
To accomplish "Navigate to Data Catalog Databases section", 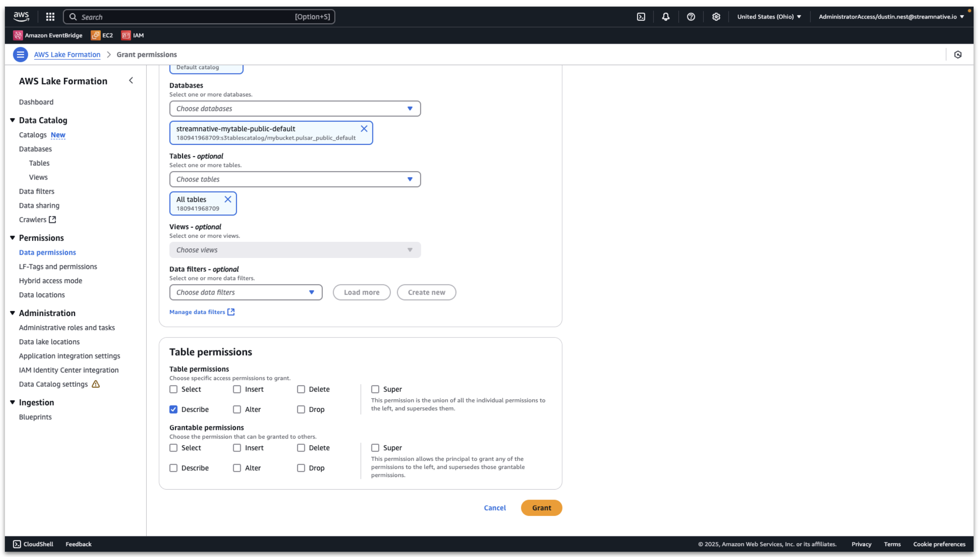I will (35, 149).
